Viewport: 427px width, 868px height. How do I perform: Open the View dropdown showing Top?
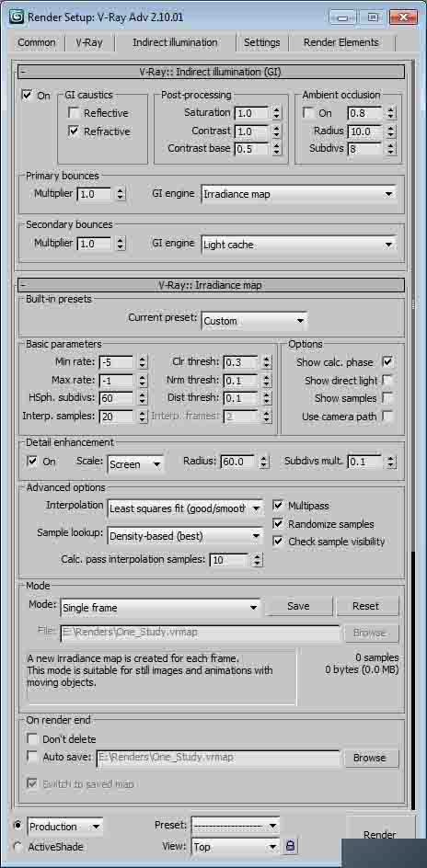(236, 847)
